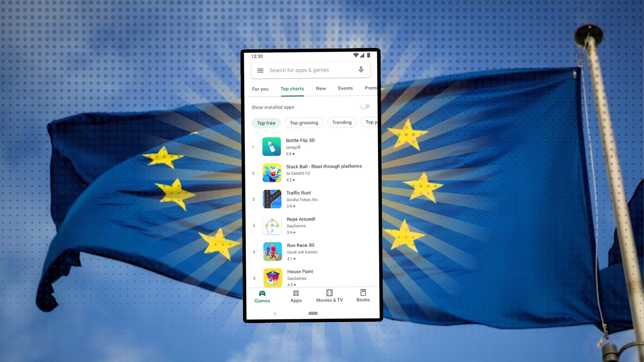Screen dimensions: 644x362
Task: Select the Top free filter chip
Action: [x=266, y=122]
